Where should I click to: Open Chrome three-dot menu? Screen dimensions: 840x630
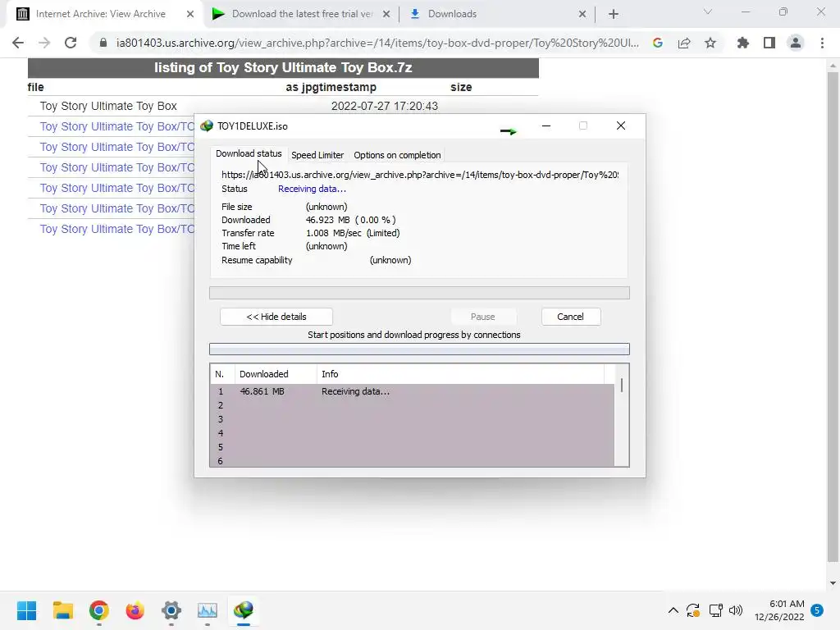(x=822, y=43)
